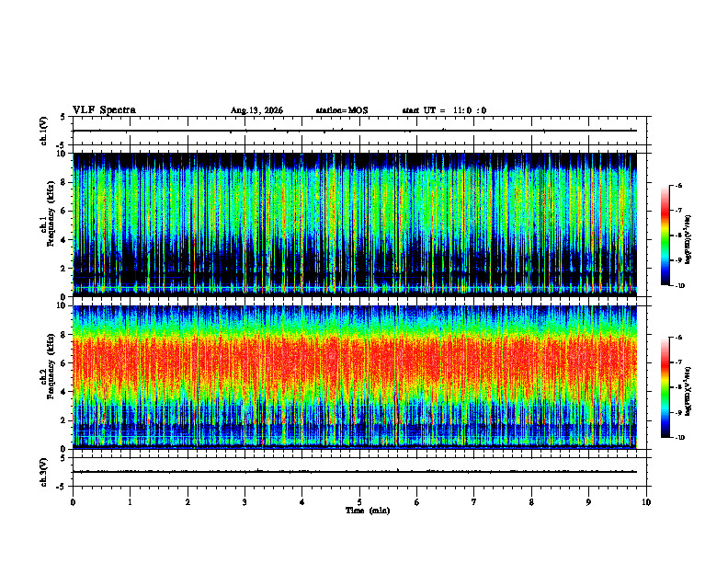Click the "-9" label on ch.2 color bar
728x563 pixels.
[678, 412]
